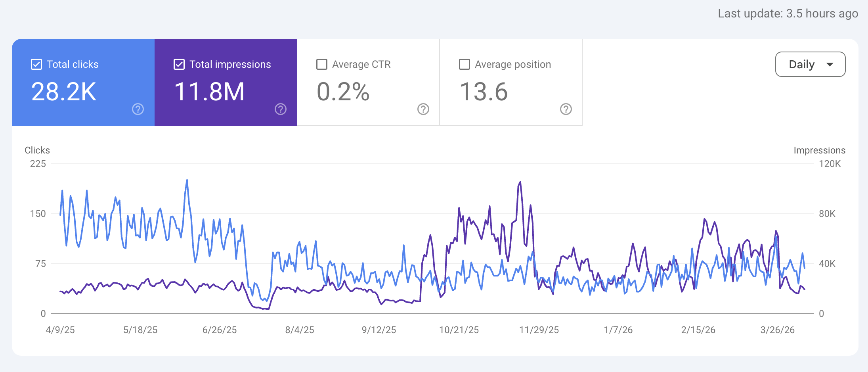Click the 4/9/25 date label on the x-axis
The height and width of the screenshot is (372, 868).
coord(59,329)
